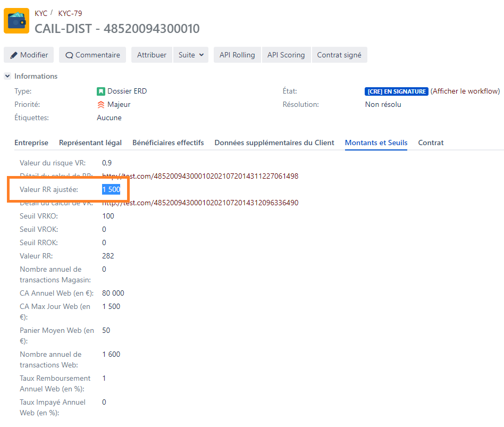Click the Contrat signé transition button
The width and height of the screenshot is (504, 427).
tap(339, 55)
